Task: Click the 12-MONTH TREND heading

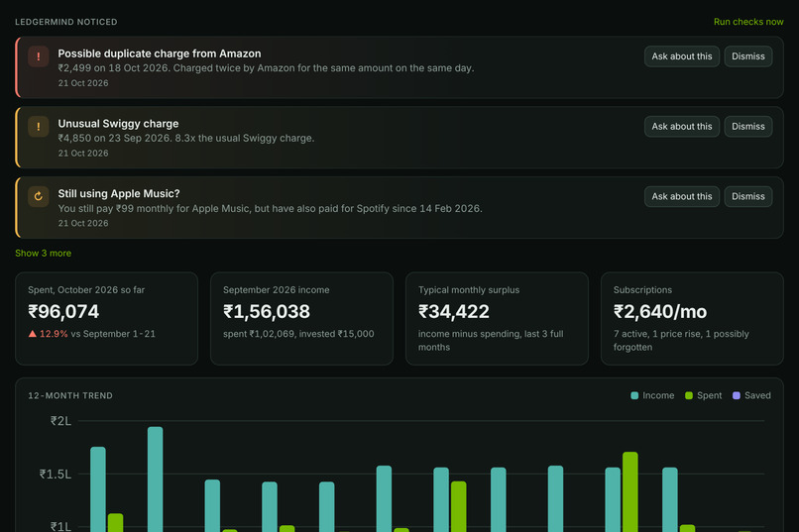Action: [x=70, y=395]
